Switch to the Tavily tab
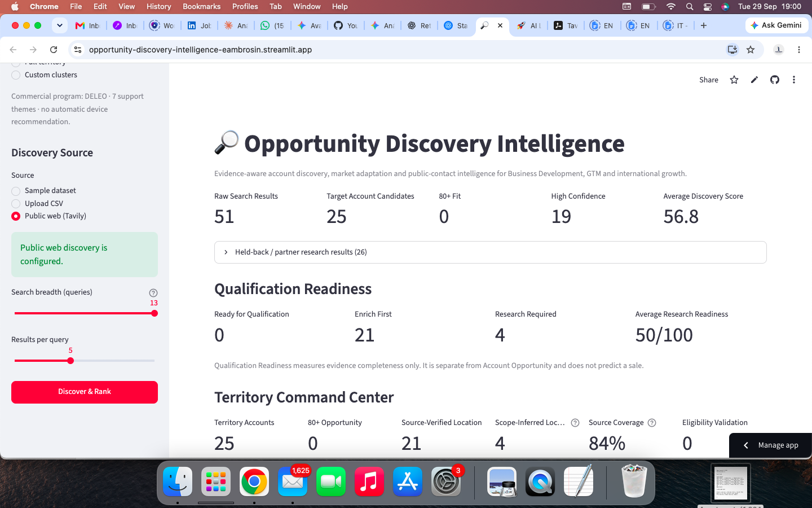 pyautogui.click(x=566, y=25)
